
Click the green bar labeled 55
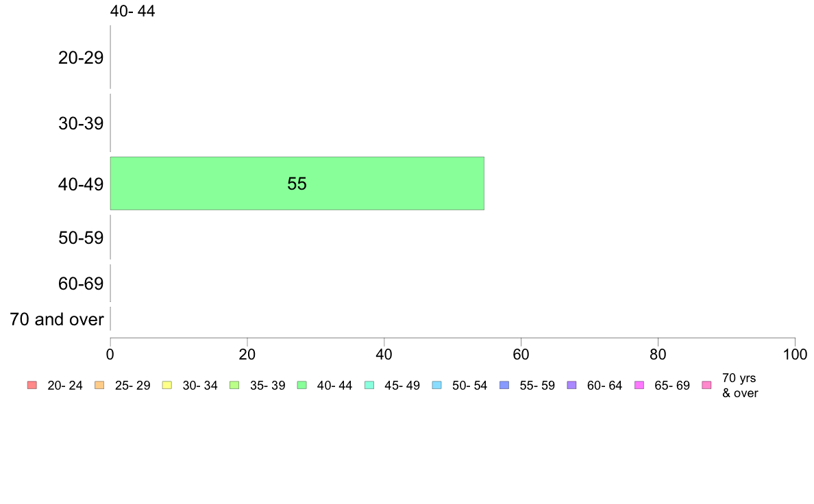[x=297, y=184]
